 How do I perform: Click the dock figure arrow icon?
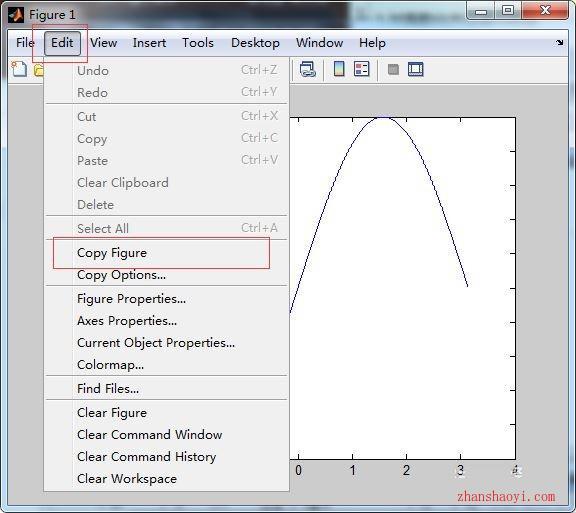tap(559, 43)
